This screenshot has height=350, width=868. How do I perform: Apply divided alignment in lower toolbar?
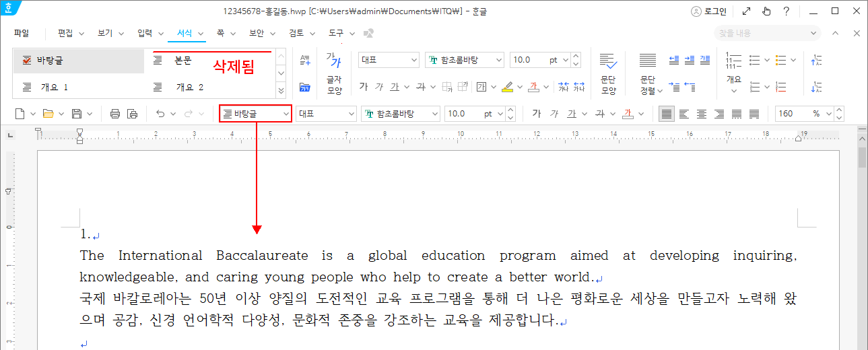754,114
